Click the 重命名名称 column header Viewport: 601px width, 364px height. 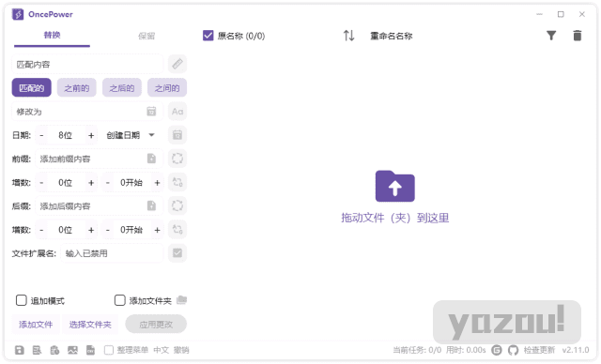click(391, 36)
